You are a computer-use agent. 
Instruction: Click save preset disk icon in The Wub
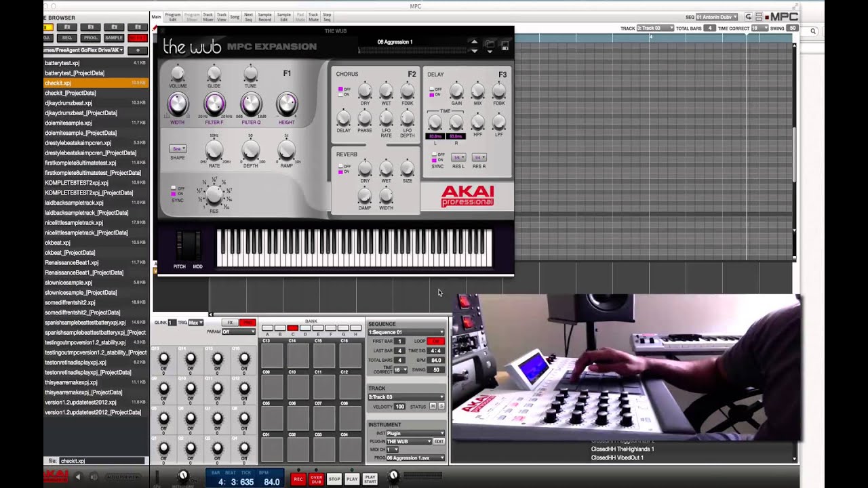[505, 45]
